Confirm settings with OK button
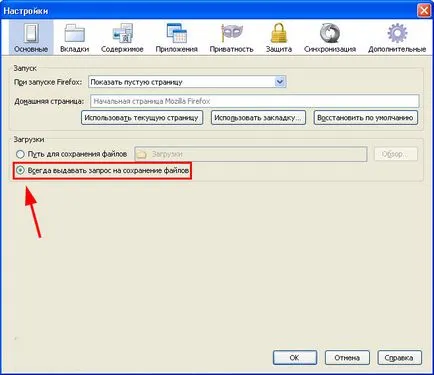434x375 pixels. click(295, 358)
